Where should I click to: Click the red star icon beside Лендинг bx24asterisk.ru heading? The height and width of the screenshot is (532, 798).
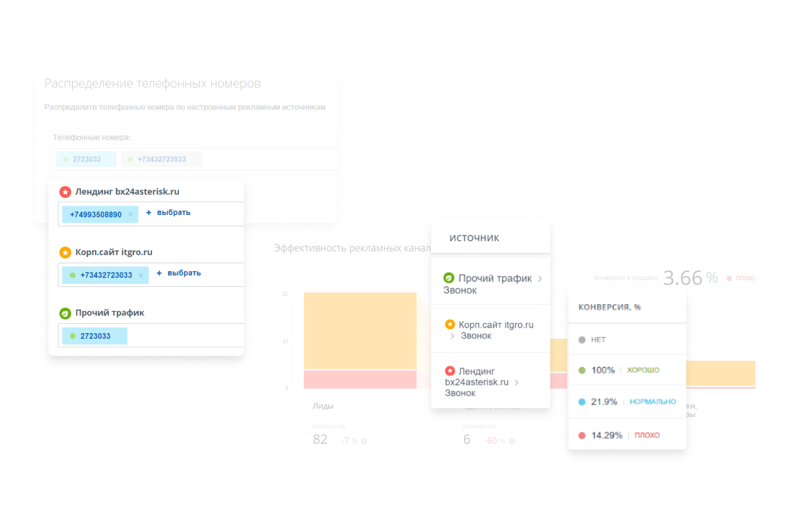point(65,192)
